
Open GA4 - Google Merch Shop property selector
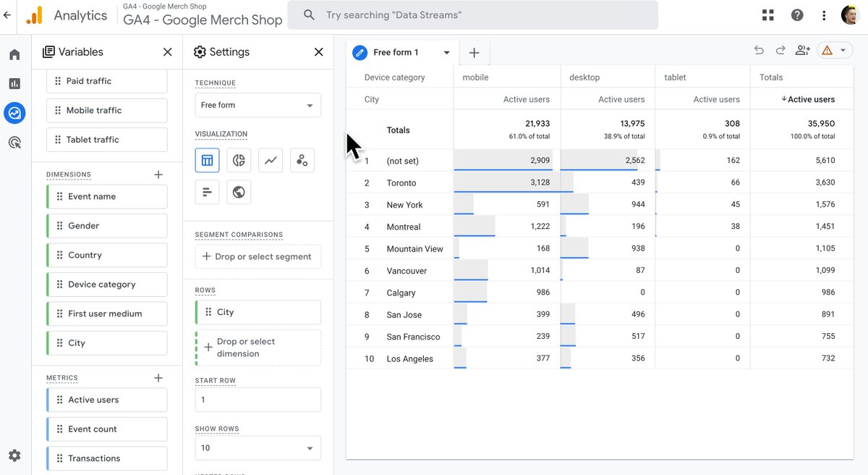tap(203, 16)
